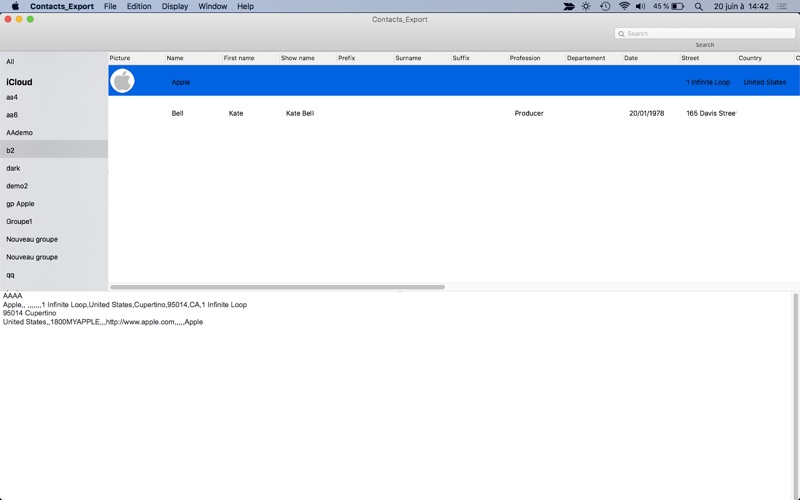The width and height of the screenshot is (800, 500).
Task: Sort by the First name column header
Action: pos(251,58)
